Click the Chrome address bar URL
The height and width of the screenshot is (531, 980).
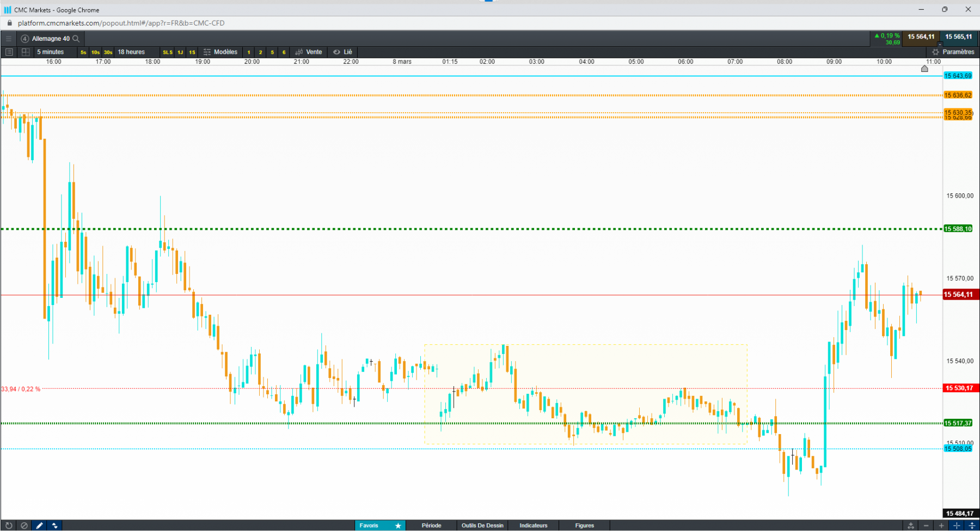(121, 23)
